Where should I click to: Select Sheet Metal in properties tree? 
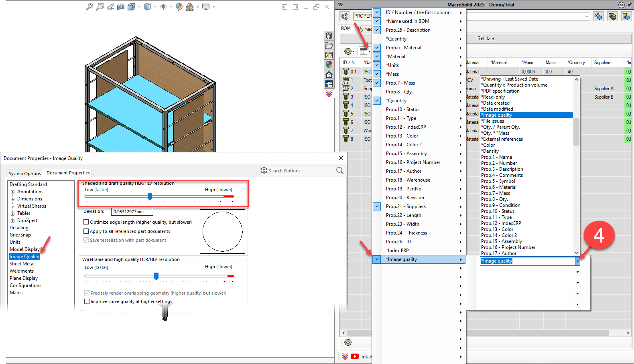coord(22,264)
